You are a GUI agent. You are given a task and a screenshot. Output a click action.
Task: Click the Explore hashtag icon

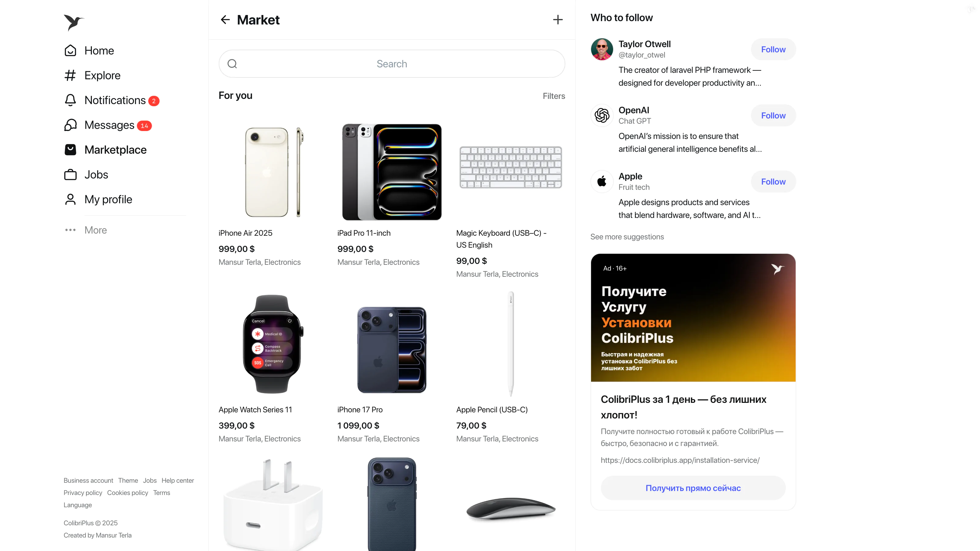[x=70, y=75]
